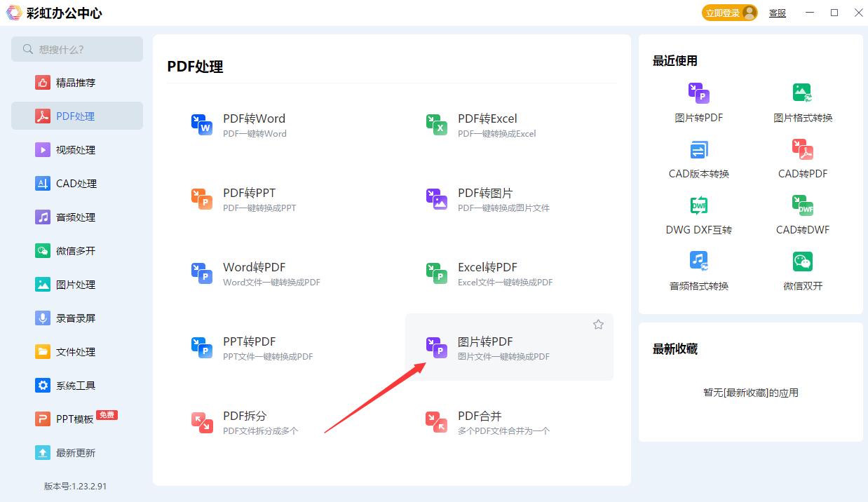Open the CAD处理 sidebar category
The image size is (868, 502).
[x=77, y=183]
